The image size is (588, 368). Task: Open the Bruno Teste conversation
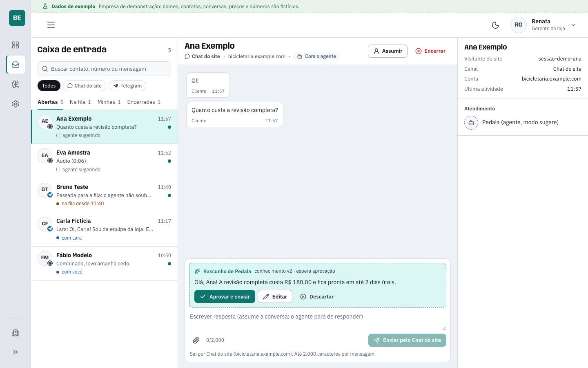[105, 195]
